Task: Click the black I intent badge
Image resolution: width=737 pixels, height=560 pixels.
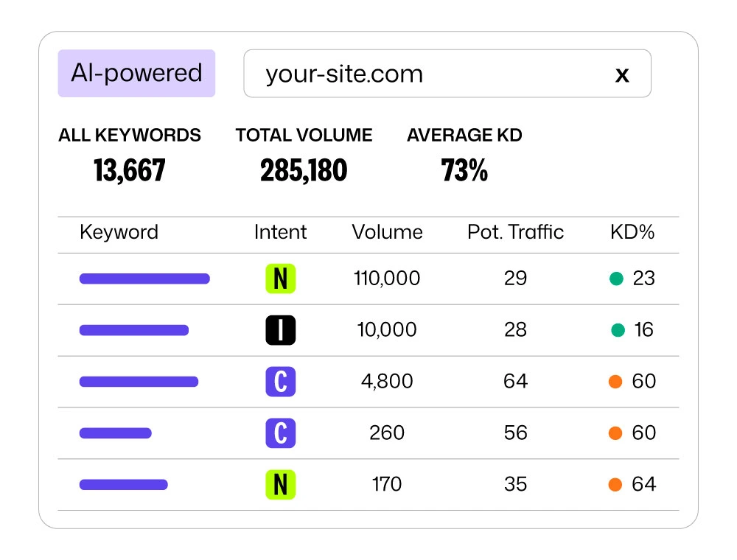Action: tap(280, 330)
